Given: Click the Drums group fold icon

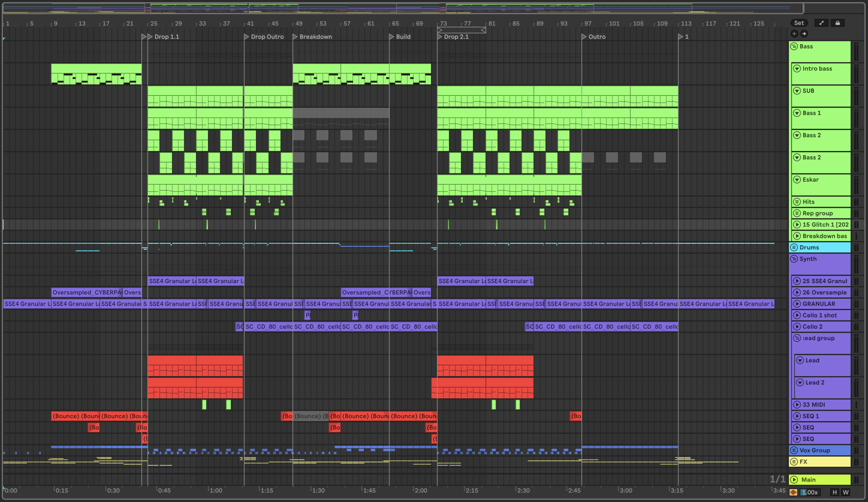Looking at the screenshot, I should point(794,248).
